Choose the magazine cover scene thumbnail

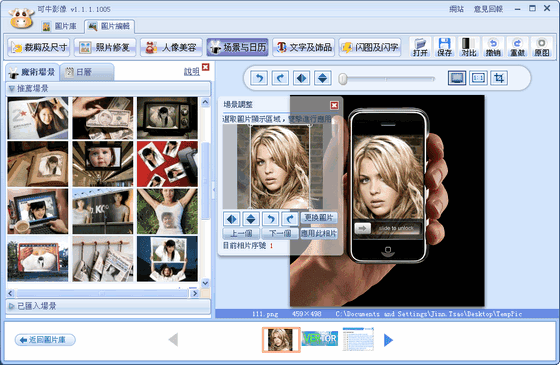[38, 118]
